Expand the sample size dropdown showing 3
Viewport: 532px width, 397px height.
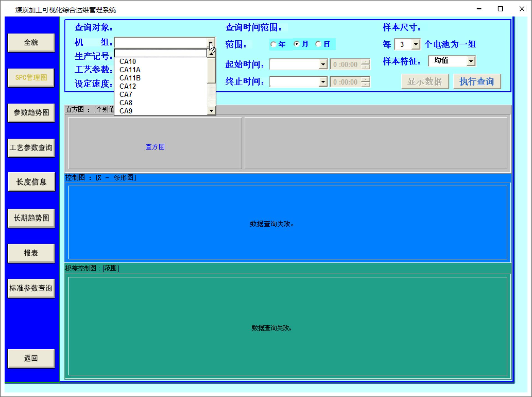[416, 44]
